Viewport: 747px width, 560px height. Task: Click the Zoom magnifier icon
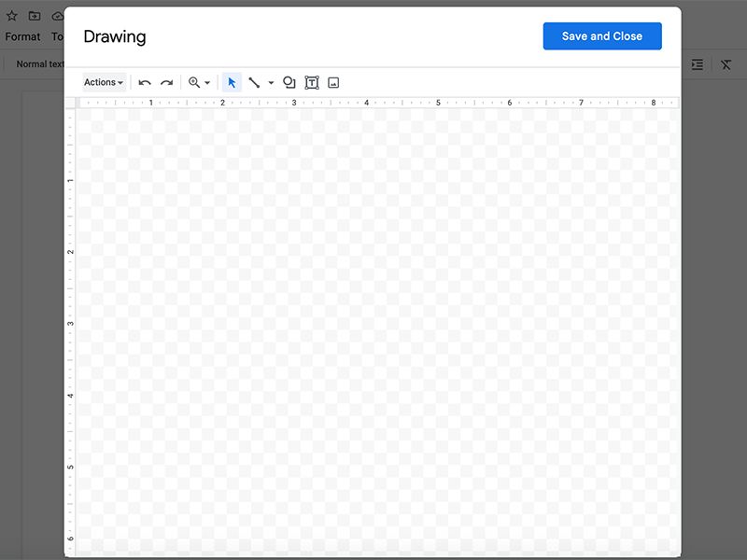coord(192,82)
